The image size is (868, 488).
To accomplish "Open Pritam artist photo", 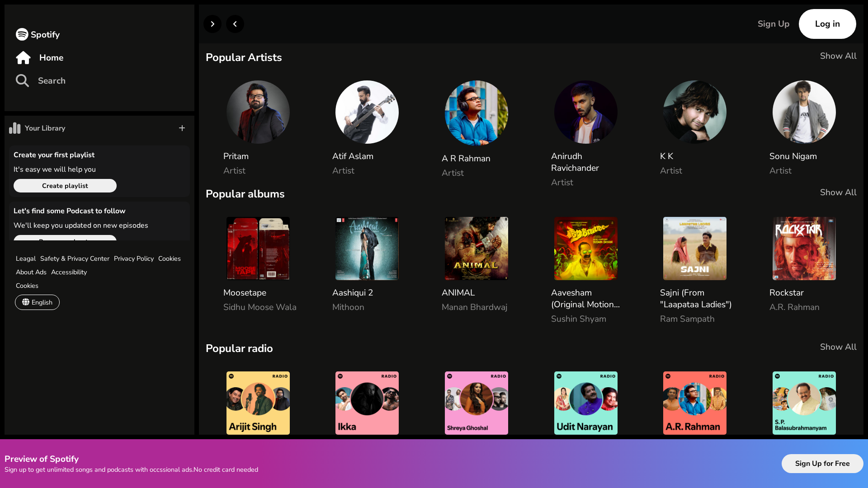I will coord(258,112).
